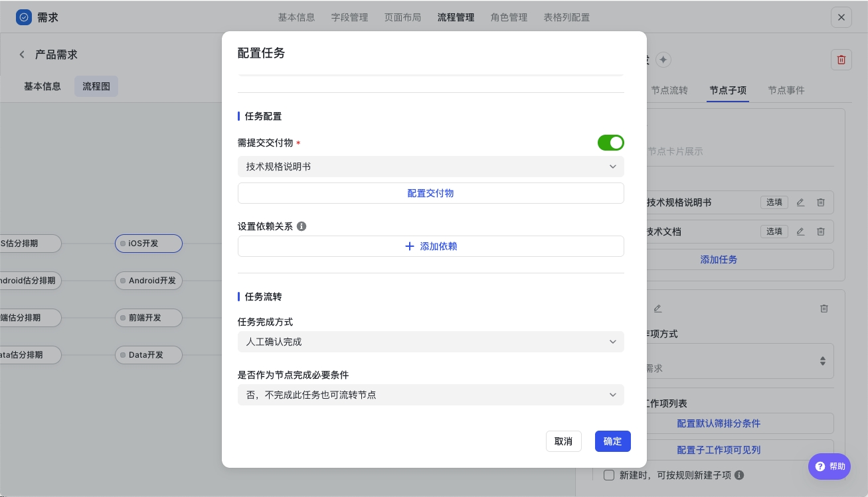The width and height of the screenshot is (868, 497).
Task: Click the 配置任务 dialog title
Action: [x=262, y=53]
